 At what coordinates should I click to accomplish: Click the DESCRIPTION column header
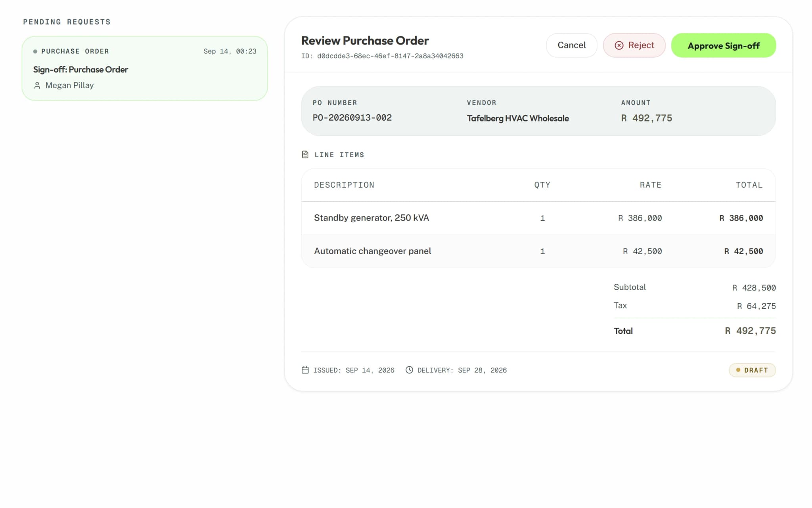(344, 185)
